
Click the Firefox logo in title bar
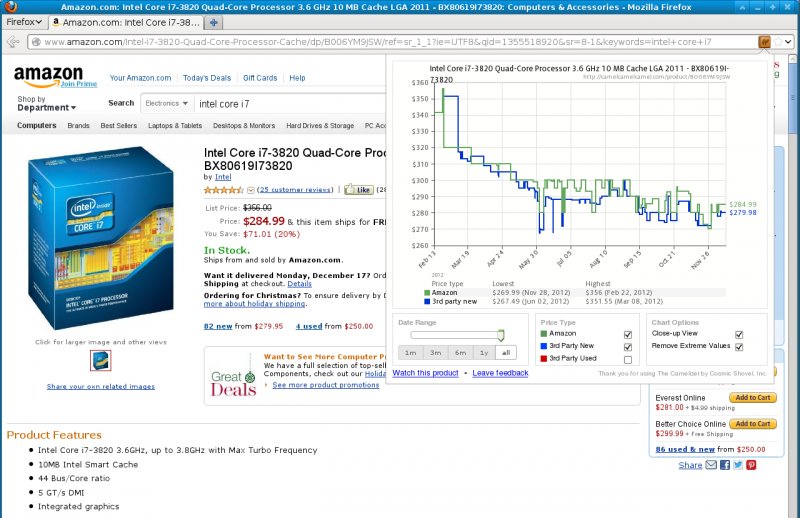(x=10, y=7)
